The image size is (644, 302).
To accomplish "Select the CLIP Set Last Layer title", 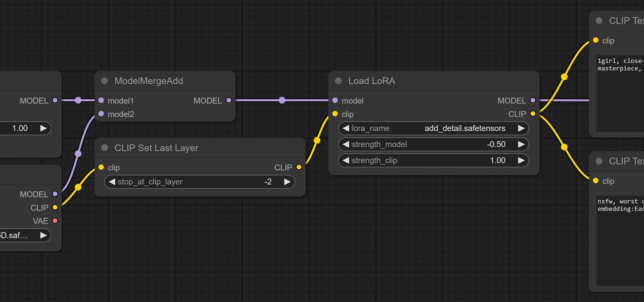I will [156, 148].
